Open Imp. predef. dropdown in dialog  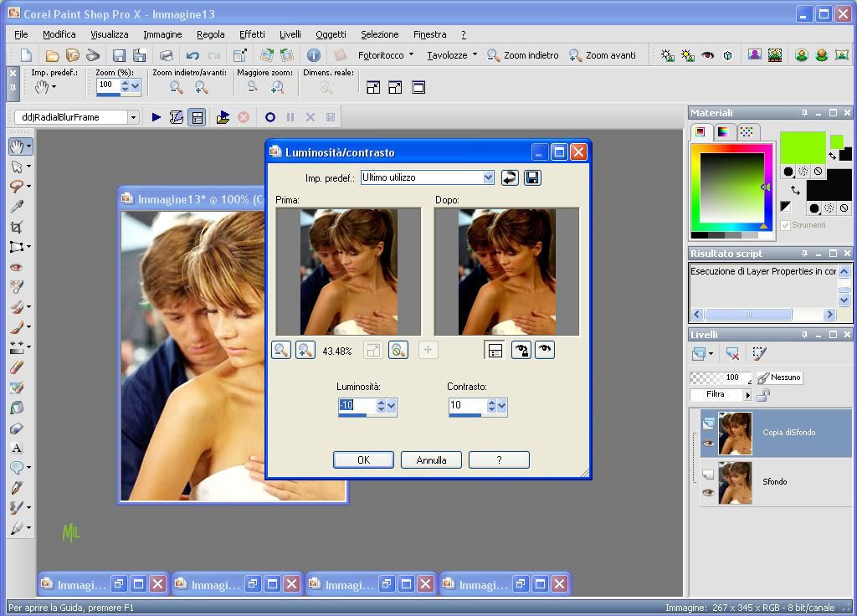pos(488,177)
